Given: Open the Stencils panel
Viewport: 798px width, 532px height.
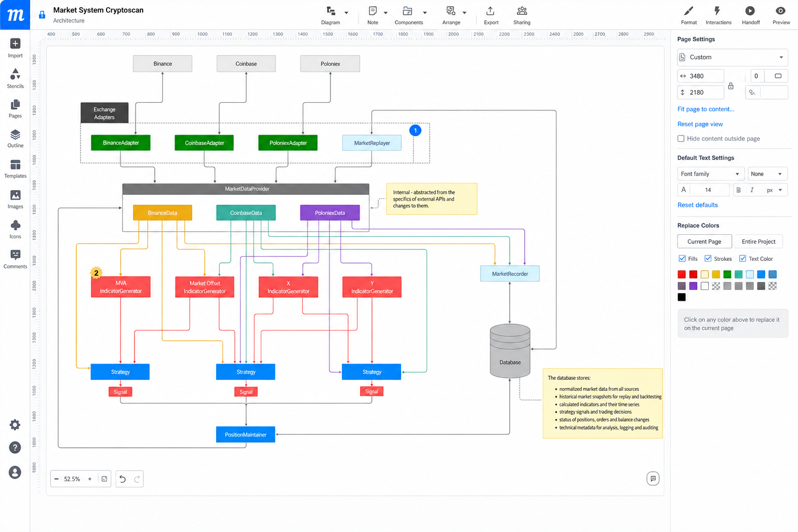Looking at the screenshot, I should tap(15, 78).
